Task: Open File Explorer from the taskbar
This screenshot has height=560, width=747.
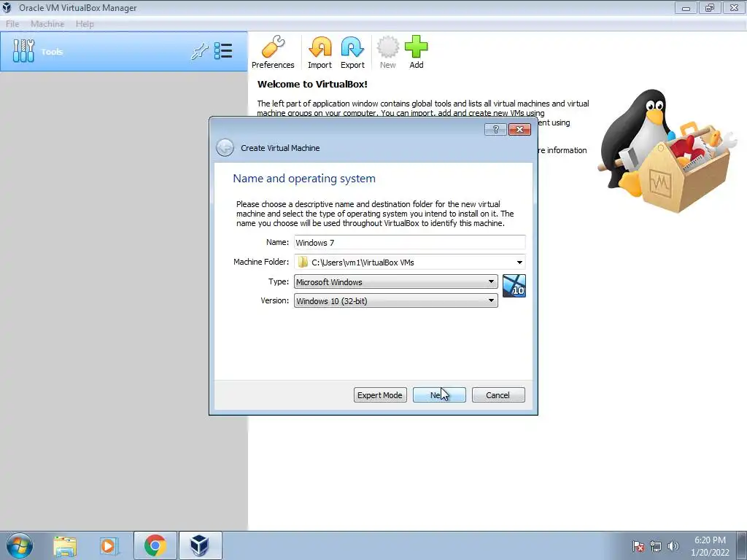Action: (65, 545)
